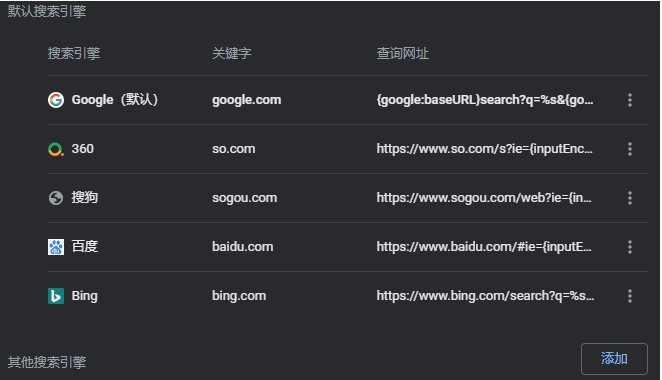The height and width of the screenshot is (380, 662).
Task: Click the 关键字 column header
Action: [x=231, y=54]
